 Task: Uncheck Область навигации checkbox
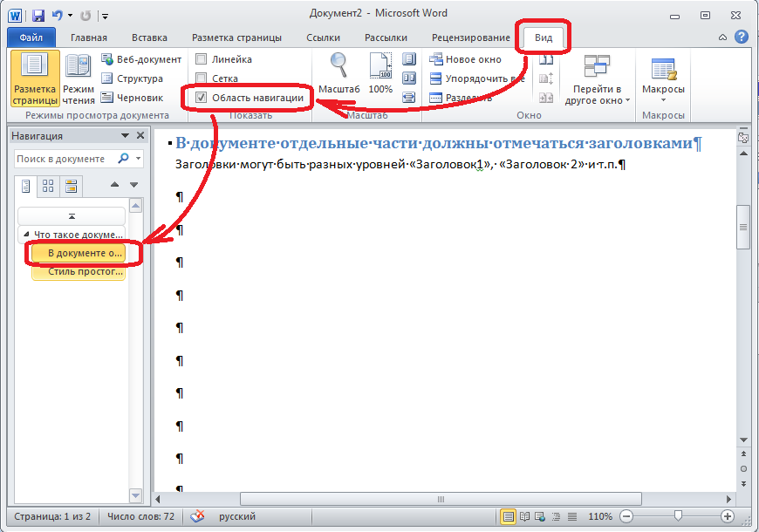[202, 98]
